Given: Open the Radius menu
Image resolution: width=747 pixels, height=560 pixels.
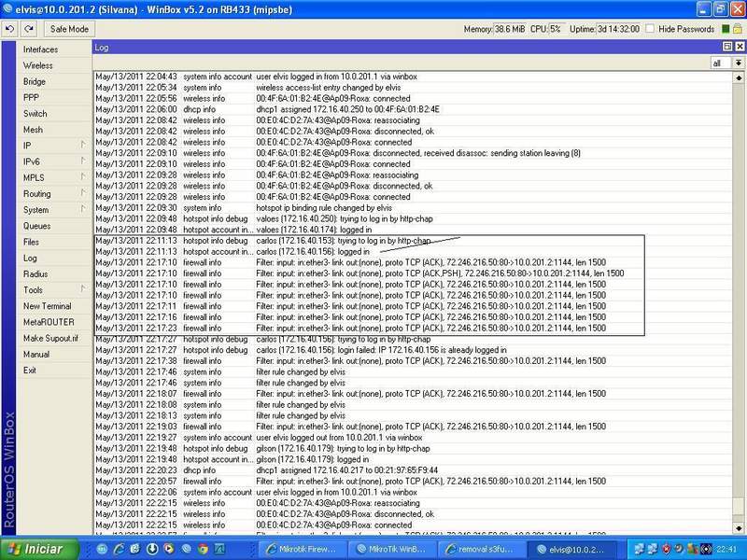Looking at the screenshot, I should click(x=53, y=273).
